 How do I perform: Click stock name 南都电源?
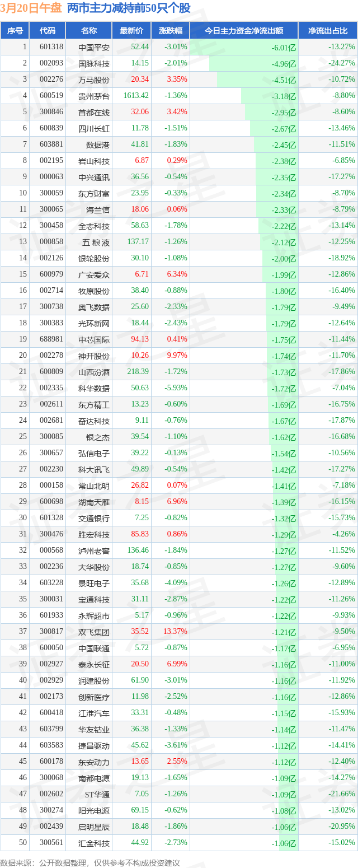(95, 778)
